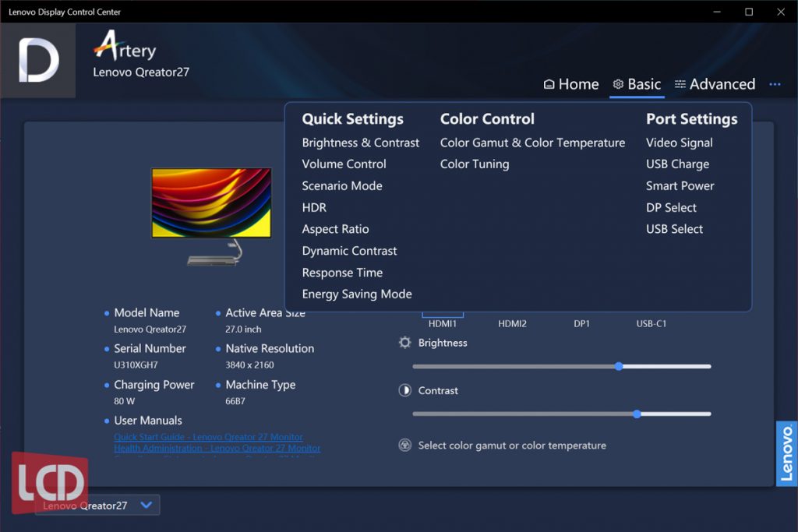Close the Lenovo Display Control Center
The image size is (798, 532).
[781, 12]
